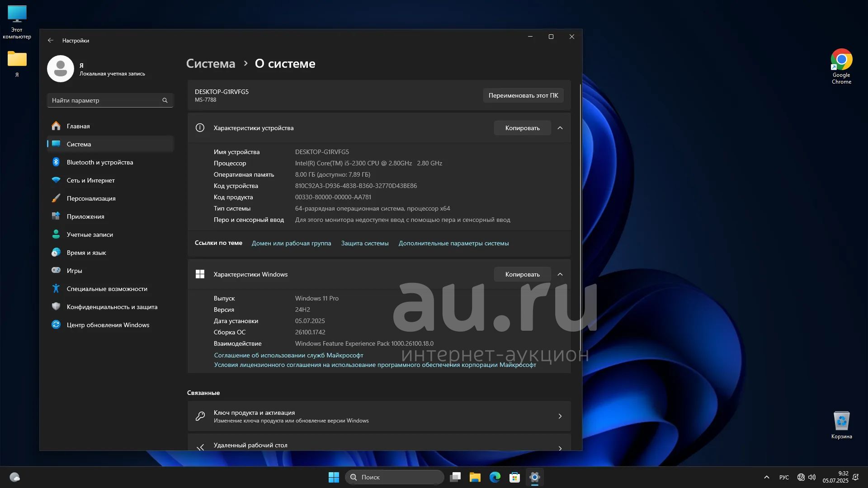Image resolution: width=868 pixels, height=488 pixels.
Task: Open Время и язык settings
Action: [x=110, y=253]
